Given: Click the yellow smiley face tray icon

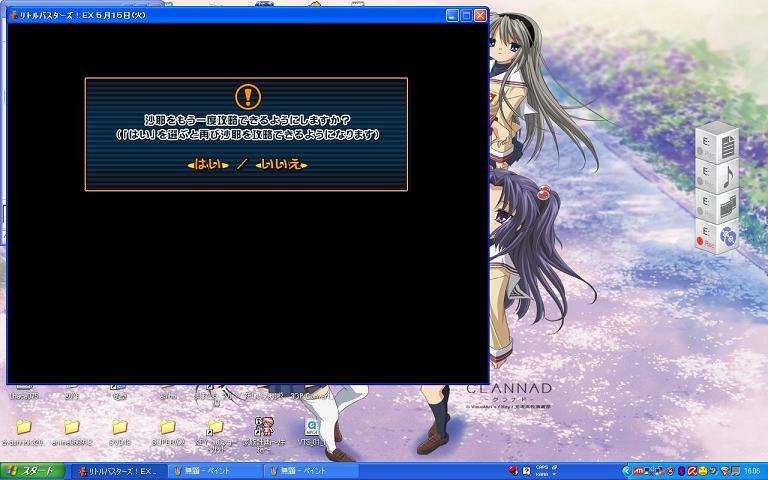Looking at the screenshot, I should coord(703,471).
